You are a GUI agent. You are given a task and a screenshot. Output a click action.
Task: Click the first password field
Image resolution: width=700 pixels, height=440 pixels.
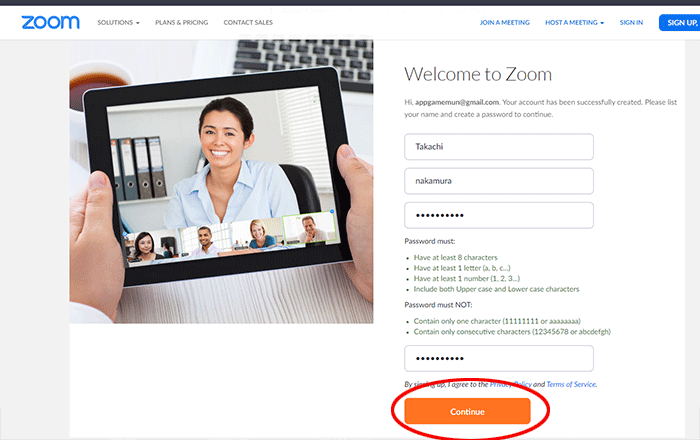(499, 215)
